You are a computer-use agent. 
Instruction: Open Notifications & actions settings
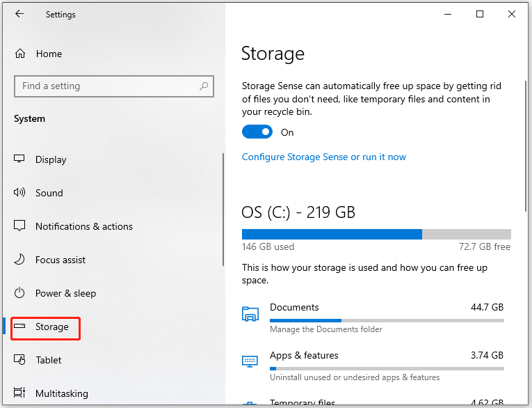coord(84,226)
